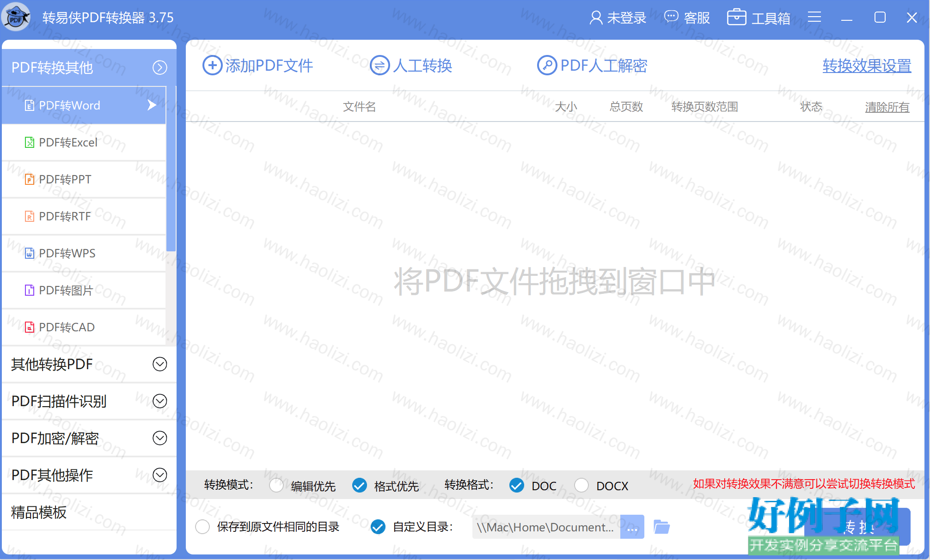Viewport: 930px width, 560px height.
Task: Click the PDF manual decryption key icon
Action: pos(547,66)
